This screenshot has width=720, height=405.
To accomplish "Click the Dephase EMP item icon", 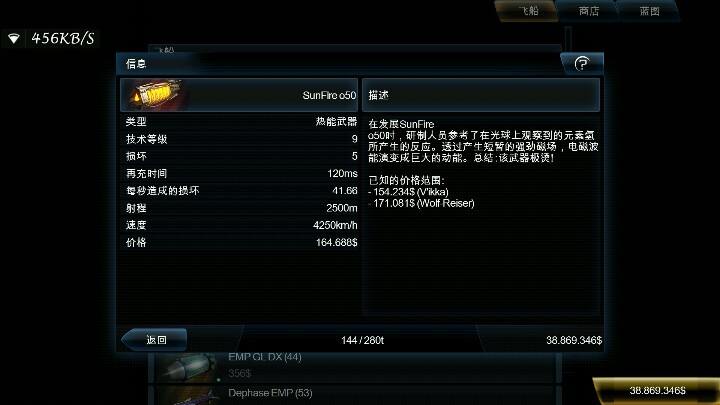I will 188,397.
